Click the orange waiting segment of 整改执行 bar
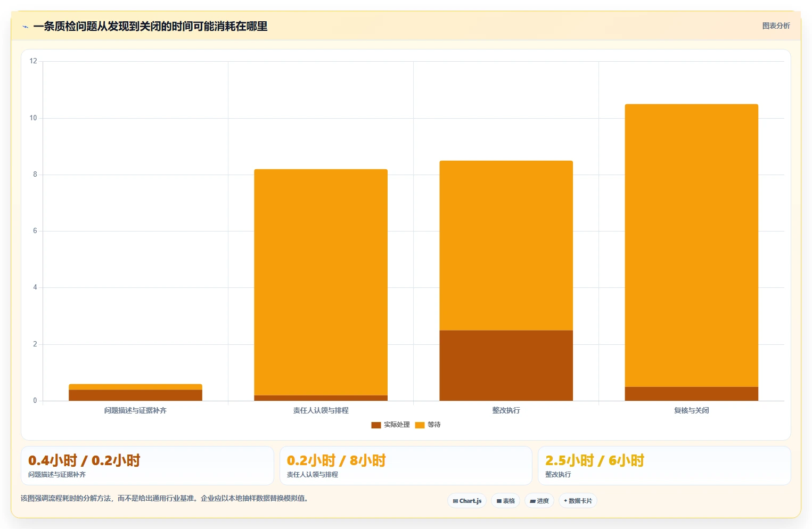This screenshot has width=812, height=529. [x=506, y=245]
